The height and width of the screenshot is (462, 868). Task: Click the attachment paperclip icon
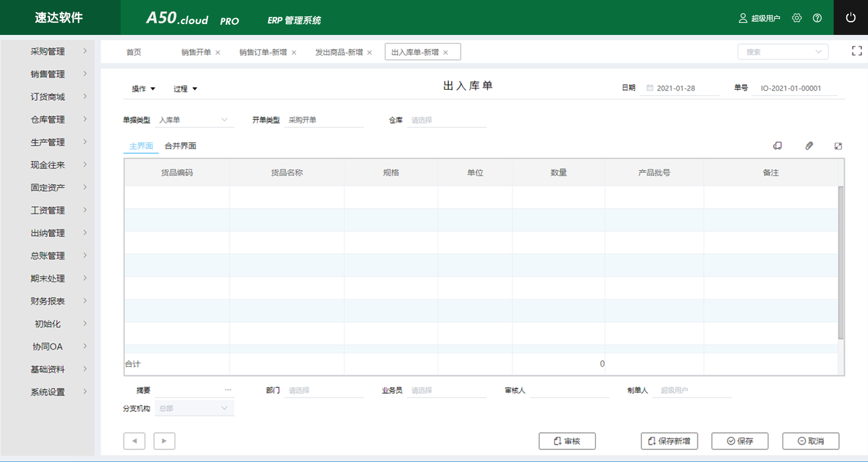pos(809,146)
